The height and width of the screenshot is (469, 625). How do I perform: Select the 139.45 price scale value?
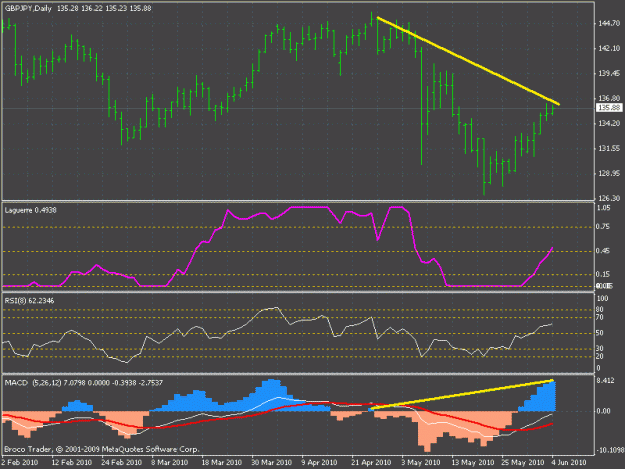(x=609, y=73)
